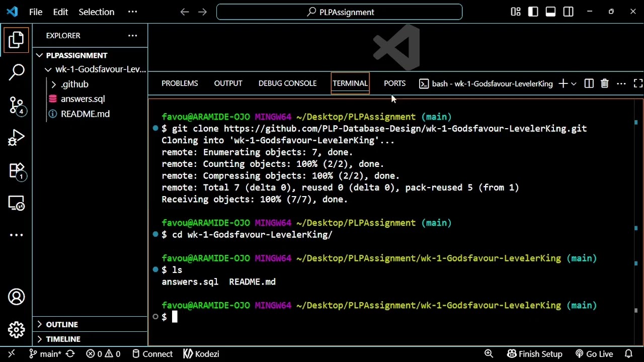644x362 pixels.
Task: Expand the OUTLINE section
Action: [62, 324]
